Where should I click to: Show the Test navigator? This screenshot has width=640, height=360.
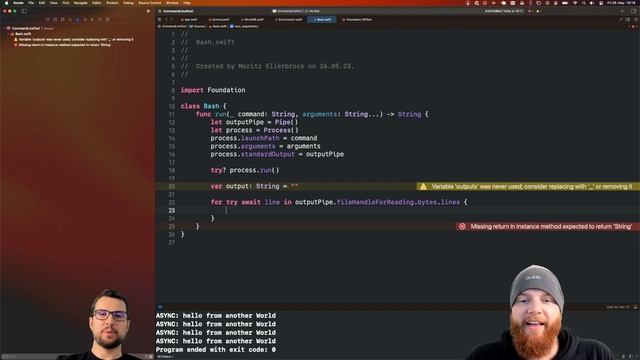click(x=85, y=19)
